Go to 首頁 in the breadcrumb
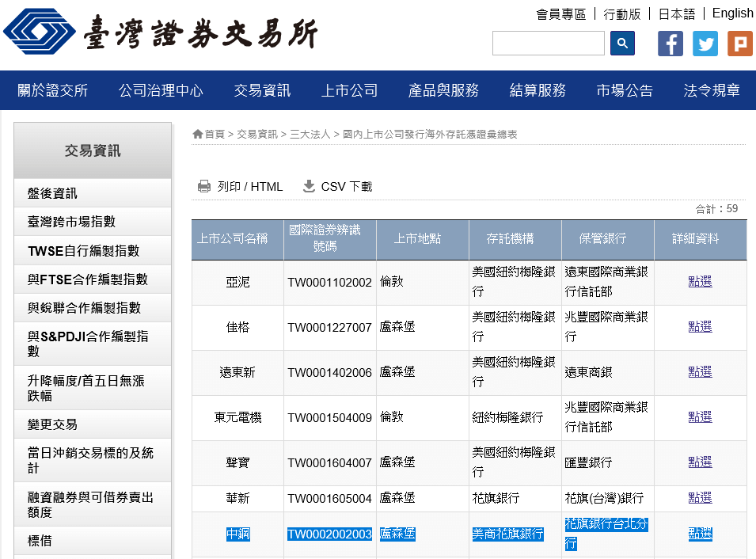The height and width of the screenshot is (559, 756). [215, 134]
